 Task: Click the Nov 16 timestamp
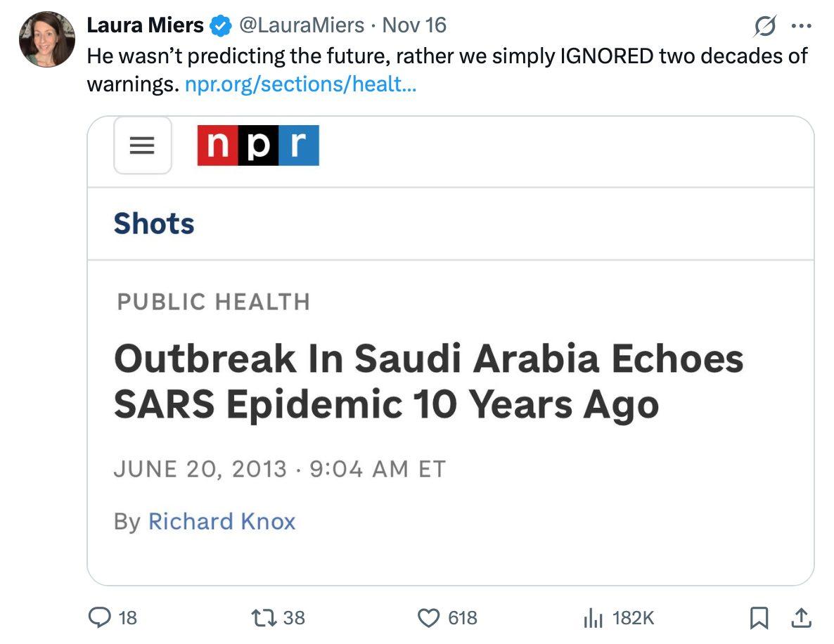click(x=414, y=25)
